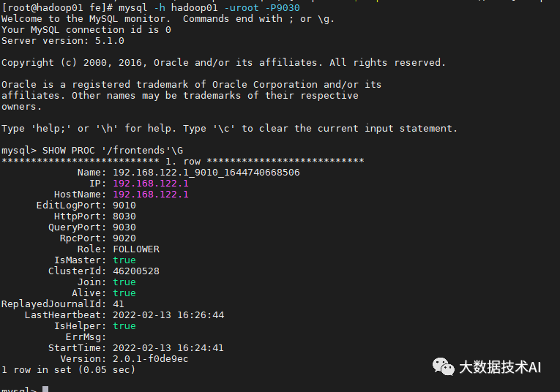
Task: Select the magenta IP address value
Action: 150,184
